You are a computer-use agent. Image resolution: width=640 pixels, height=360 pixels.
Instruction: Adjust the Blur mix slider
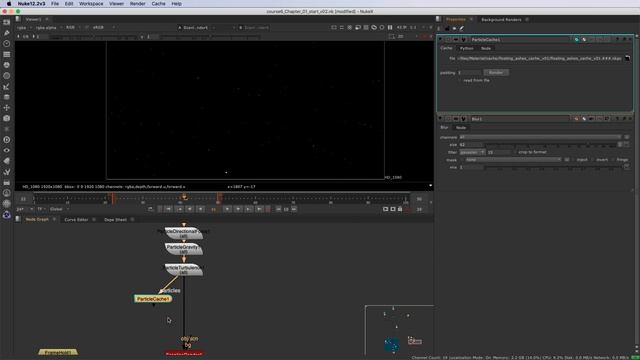click(x=553, y=167)
